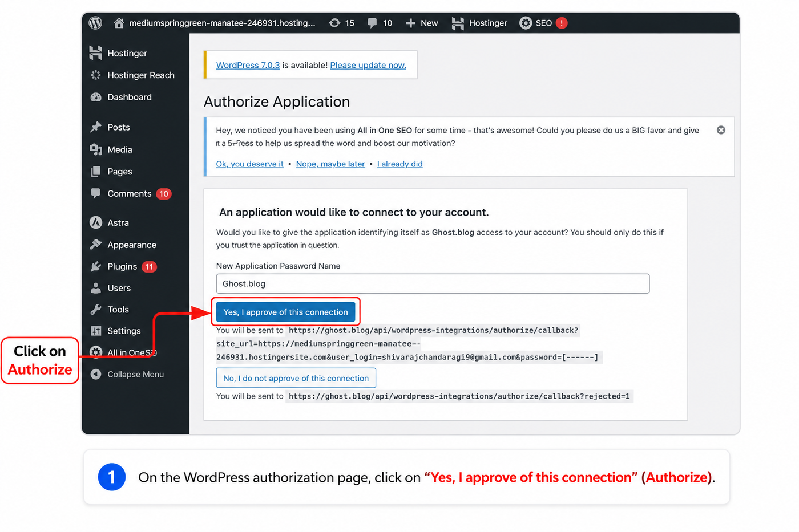Click the plus icon beside New
799x532 pixels.
(x=410, y=23)
